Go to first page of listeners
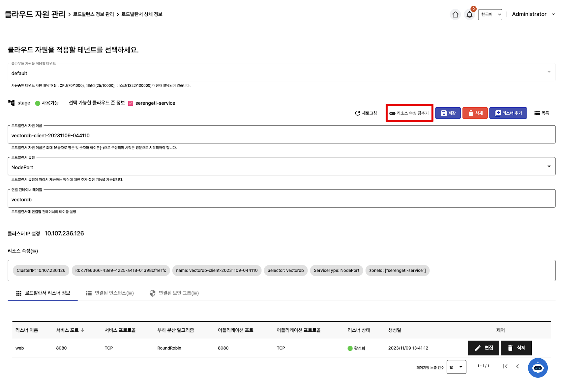The width and height of the screenshot is (561, 392). 505,366
